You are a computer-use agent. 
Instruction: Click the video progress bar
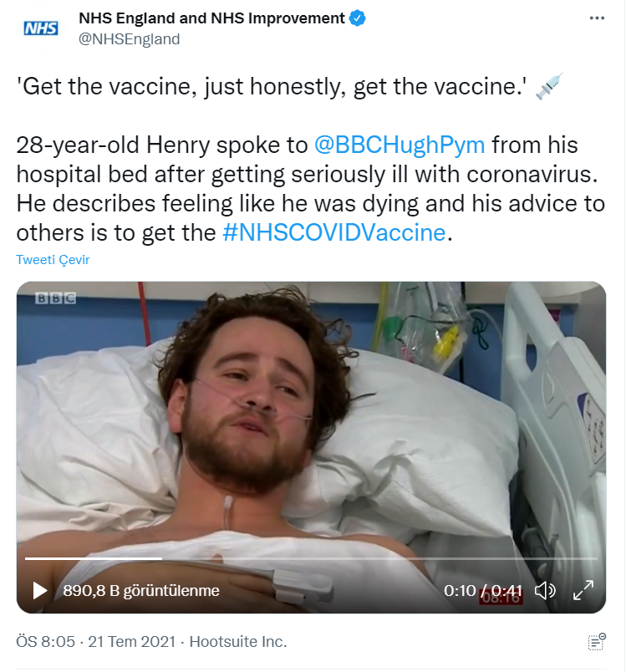[x=310, y=557]
